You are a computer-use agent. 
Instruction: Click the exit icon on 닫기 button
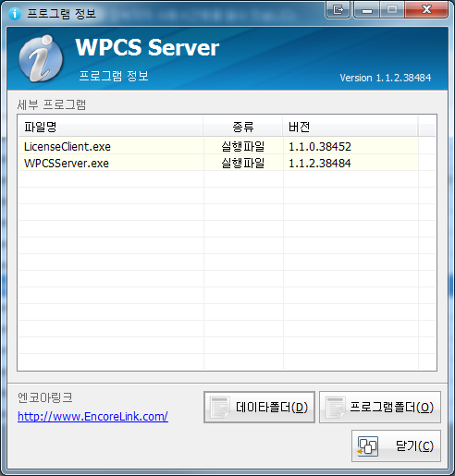367,445
